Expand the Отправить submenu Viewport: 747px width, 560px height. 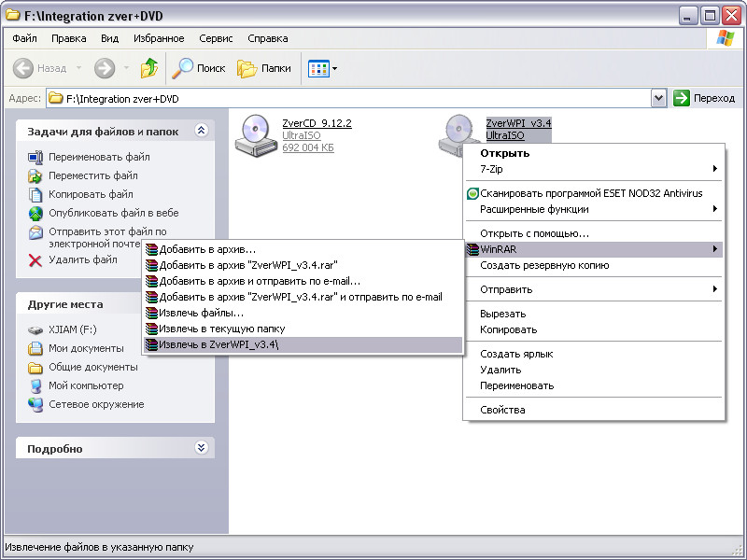(594, 289)
